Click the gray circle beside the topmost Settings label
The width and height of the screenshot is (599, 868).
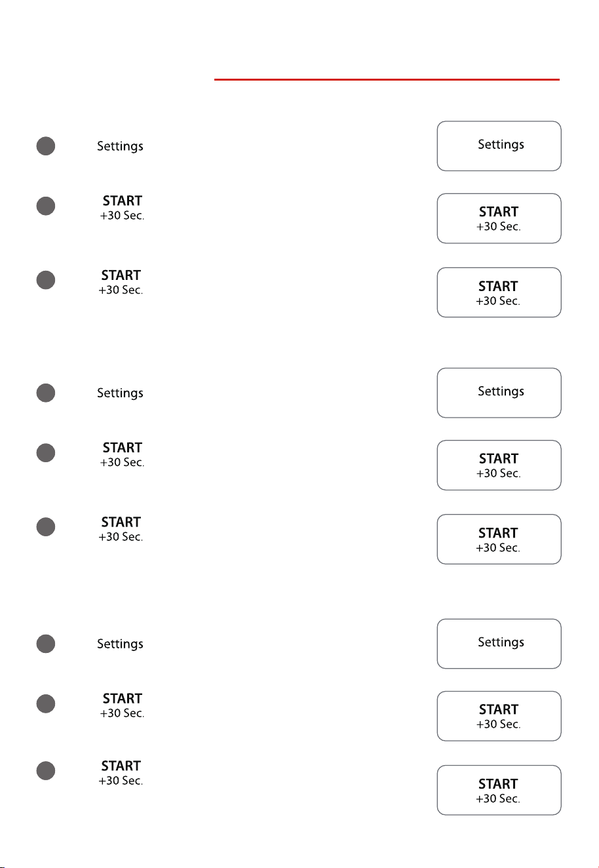pos(45,146)
